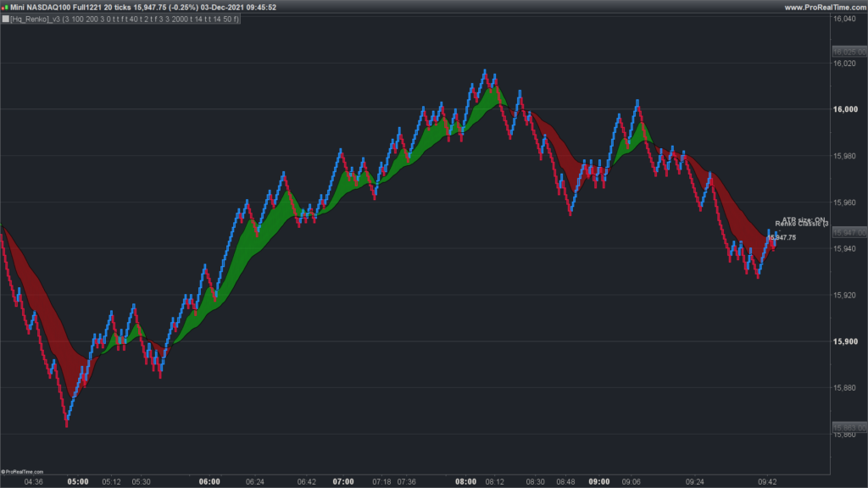The image size is (868, 488).
Task: Click the 09:06 time axis label
Action: click(631, 482)
